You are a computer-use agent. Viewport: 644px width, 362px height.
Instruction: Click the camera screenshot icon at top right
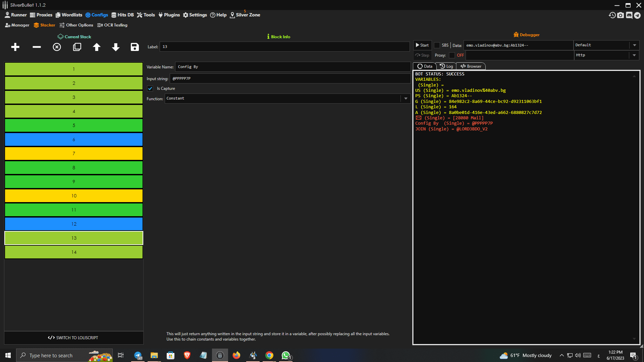point(621,15)
